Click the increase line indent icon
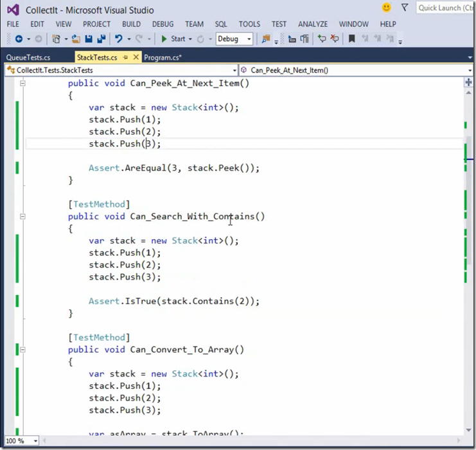Screen dimensions: 476x450 pos(304,39)
